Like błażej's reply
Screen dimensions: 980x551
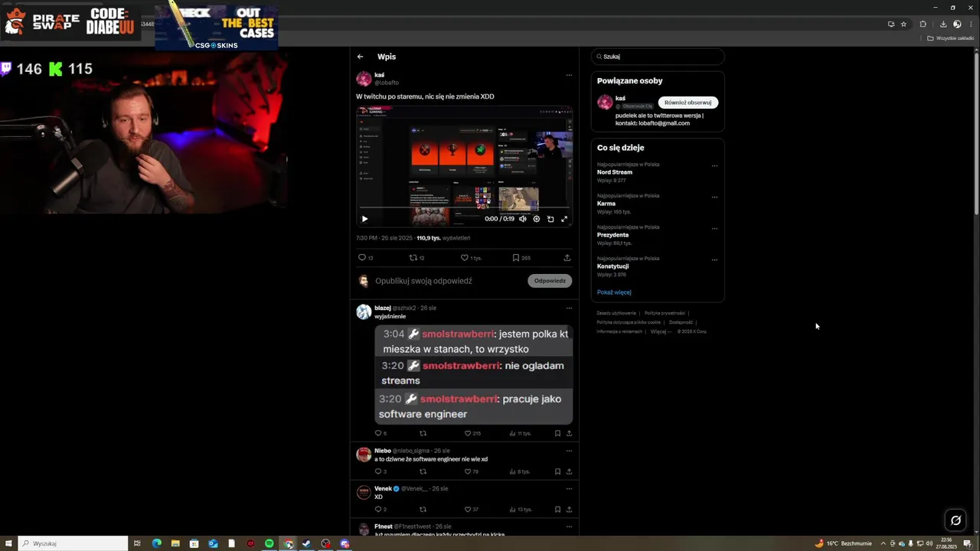[472, 433]
